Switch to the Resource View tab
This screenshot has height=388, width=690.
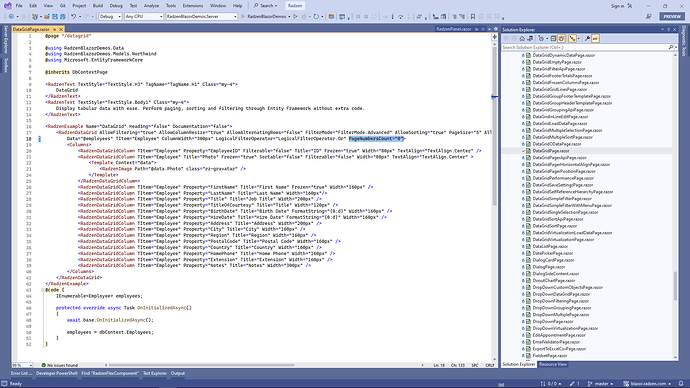click(x=553, y=364)
